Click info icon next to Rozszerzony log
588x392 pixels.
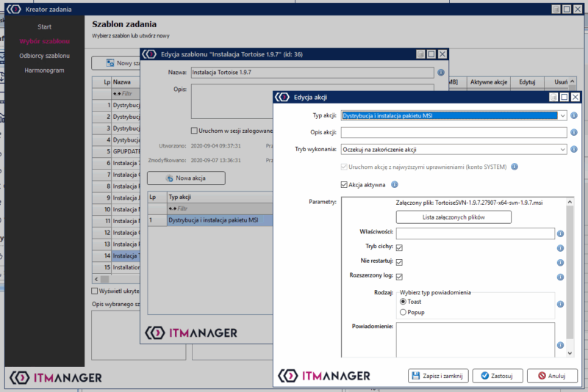(560, 277)
